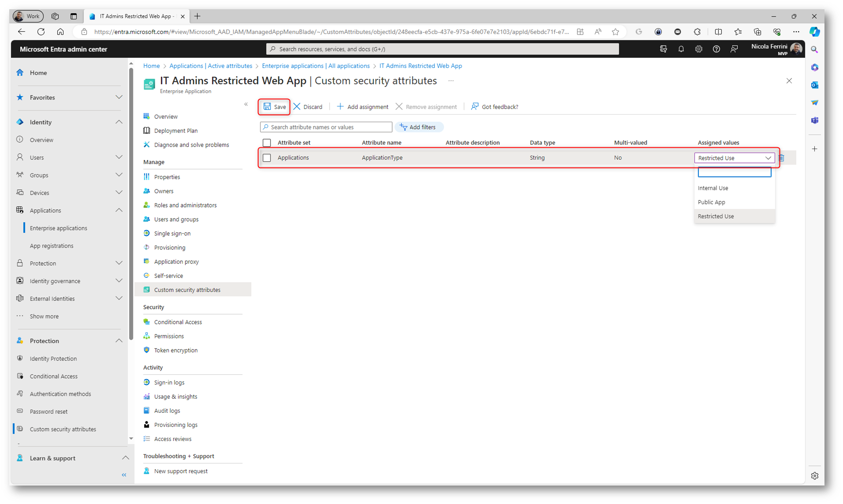The width and height of the screenshot is (843, 504).
Task: Click the Save button in the toolbar
Action: pos(275,107)
